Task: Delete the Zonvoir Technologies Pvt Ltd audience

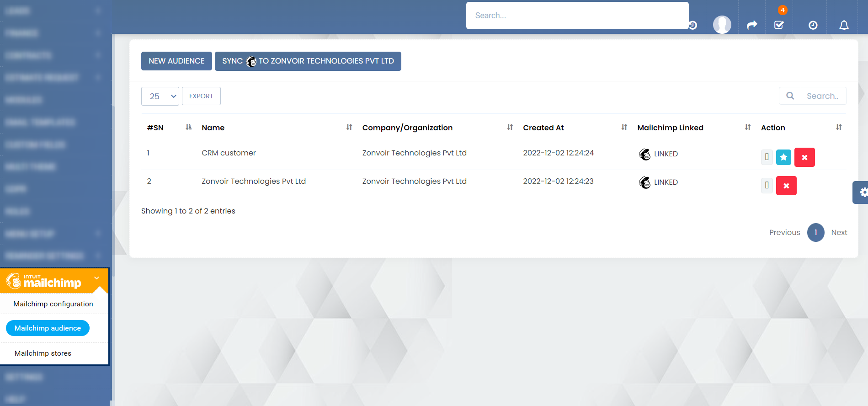Action: pos(786,186)
